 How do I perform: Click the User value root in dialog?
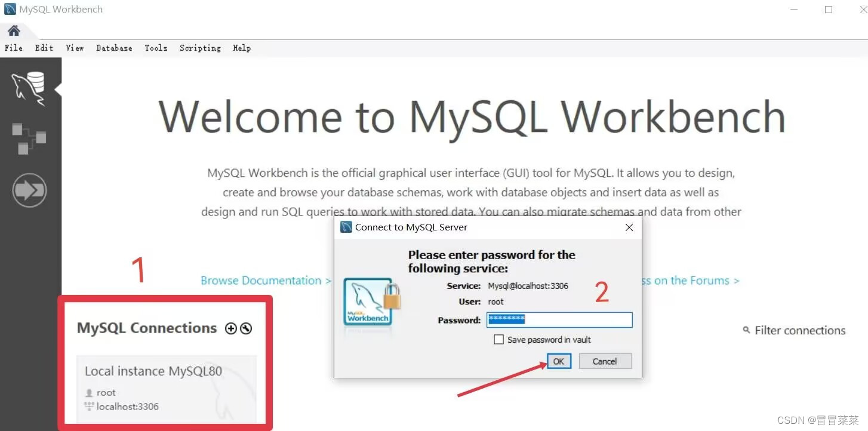(x=495, y=301)
